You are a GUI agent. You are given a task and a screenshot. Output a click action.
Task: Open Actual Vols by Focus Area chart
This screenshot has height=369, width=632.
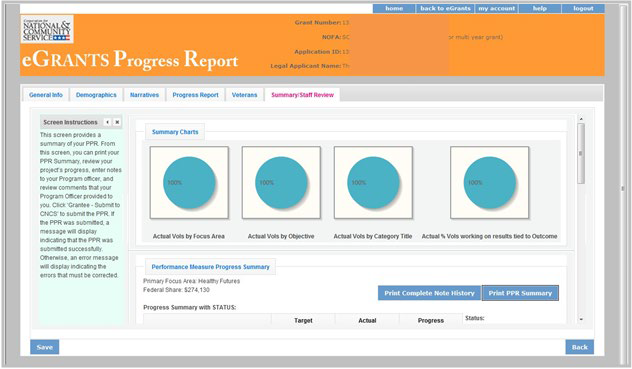(189, 183)
